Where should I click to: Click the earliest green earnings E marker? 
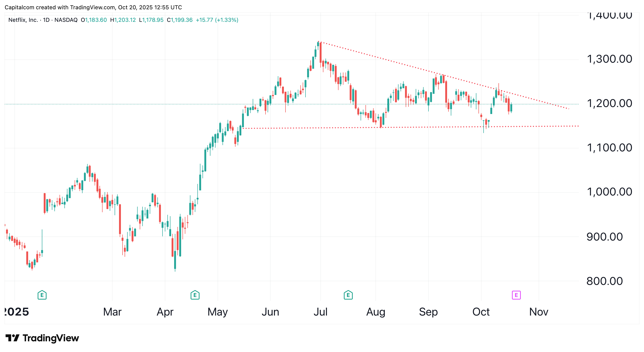tap(42, 295)
